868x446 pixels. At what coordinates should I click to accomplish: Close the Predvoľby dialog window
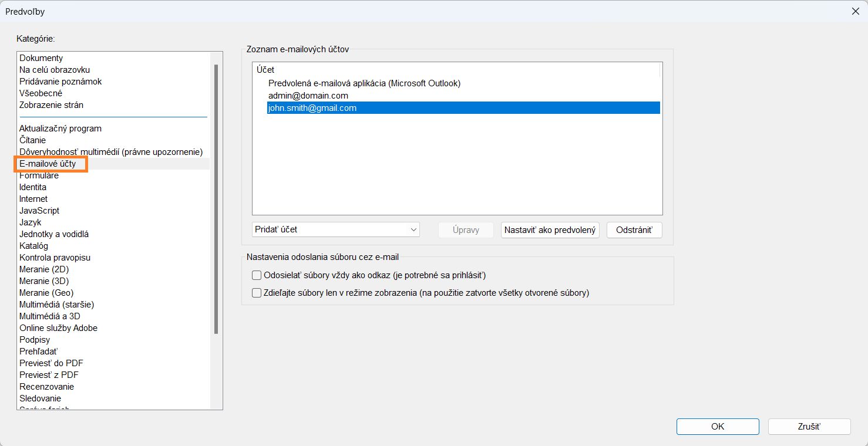(x=854, y=11)
